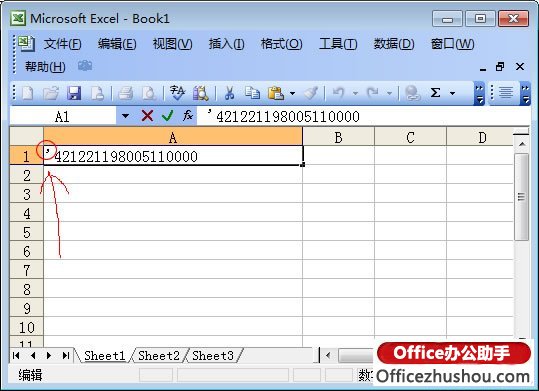Click the Permission document icon
539x391 pixels.
(97, 93)
